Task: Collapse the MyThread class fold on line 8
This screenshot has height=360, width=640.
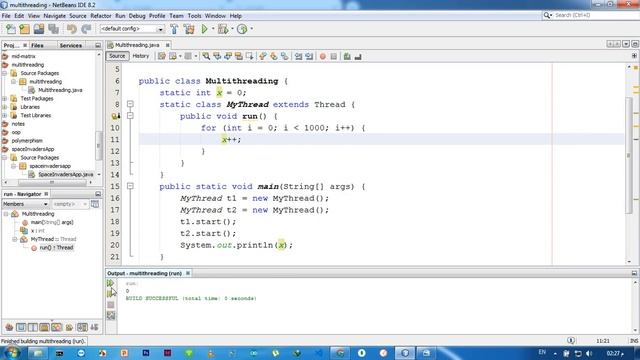Action: tap(130, 104)
